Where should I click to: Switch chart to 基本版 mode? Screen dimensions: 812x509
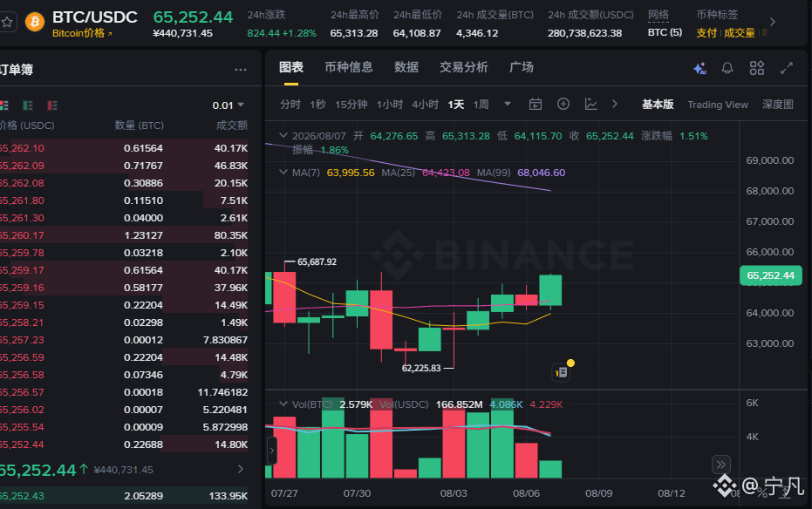658,105
